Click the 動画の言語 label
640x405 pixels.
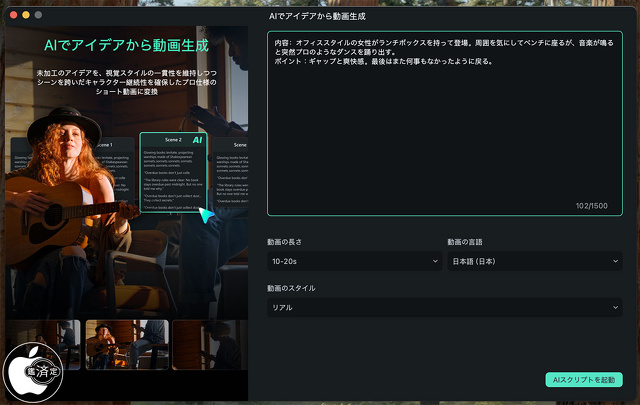465,242
